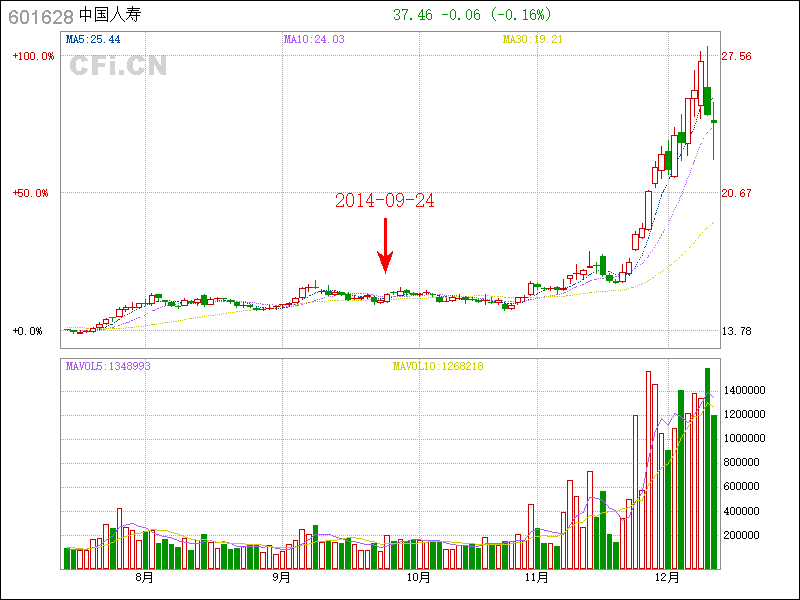This screenshot has width=800, height=600.
Task: Click the stock name 中国人寿
Action: [x=111, y=16]
